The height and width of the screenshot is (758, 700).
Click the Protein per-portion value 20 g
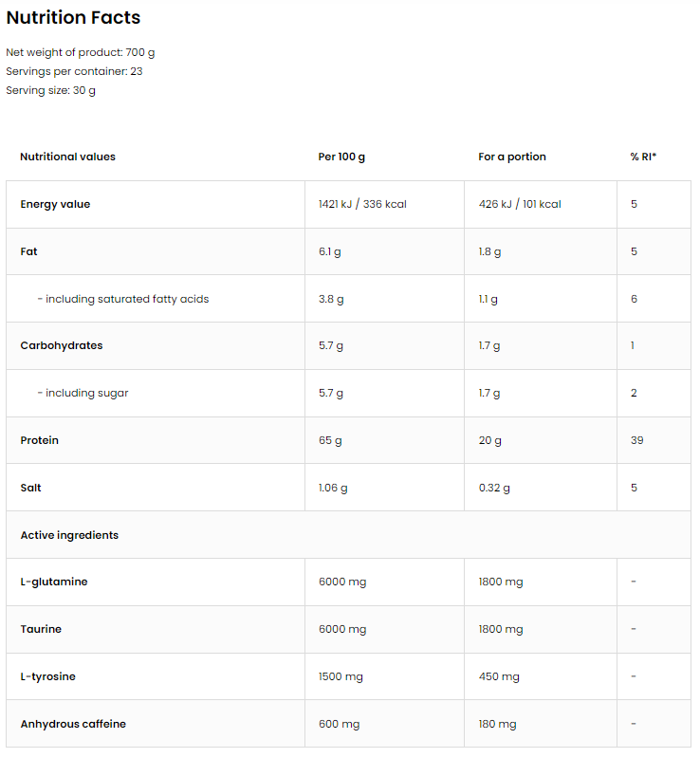[489, 440]
